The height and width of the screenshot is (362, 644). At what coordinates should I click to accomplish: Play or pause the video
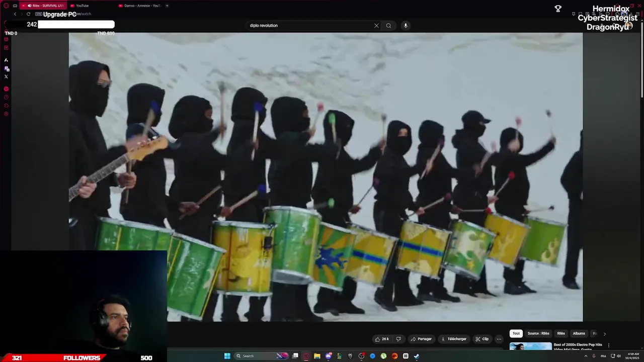326,177
